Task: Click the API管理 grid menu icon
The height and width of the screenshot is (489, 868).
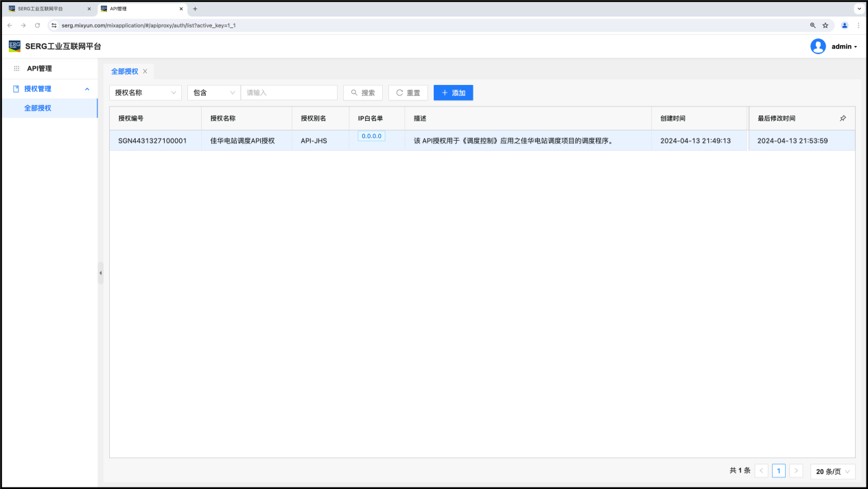Action: (16, 69)
